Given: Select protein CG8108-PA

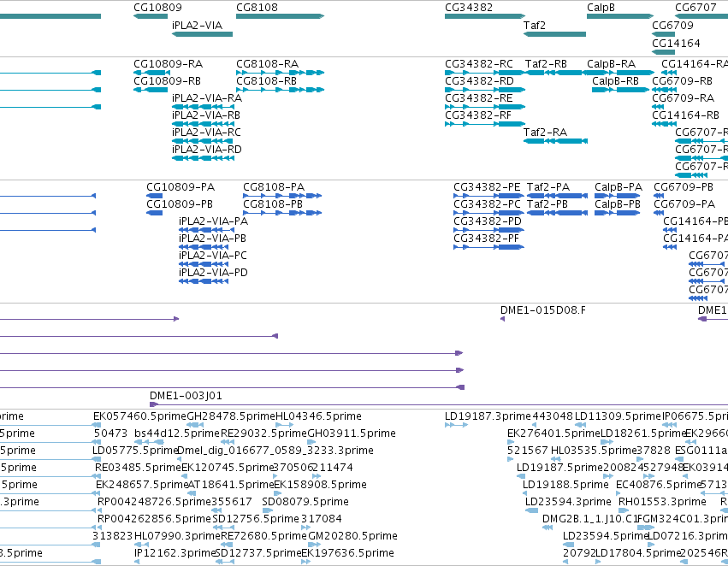Looking at the screenshot, I should click(x=283, y=197).
